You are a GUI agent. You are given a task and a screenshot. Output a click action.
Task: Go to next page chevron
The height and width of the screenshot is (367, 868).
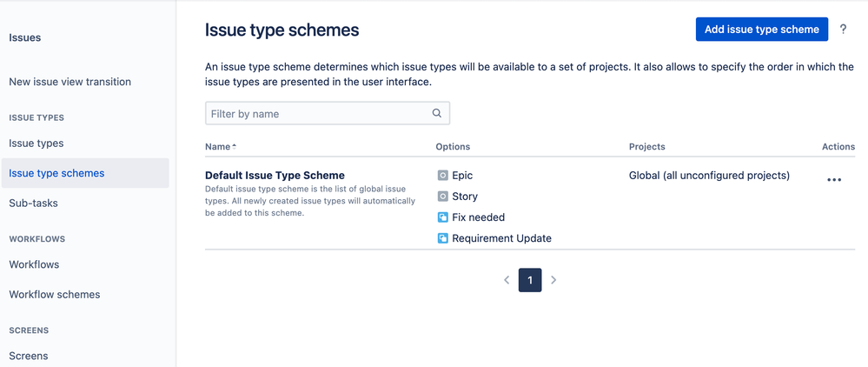point(553,280)
